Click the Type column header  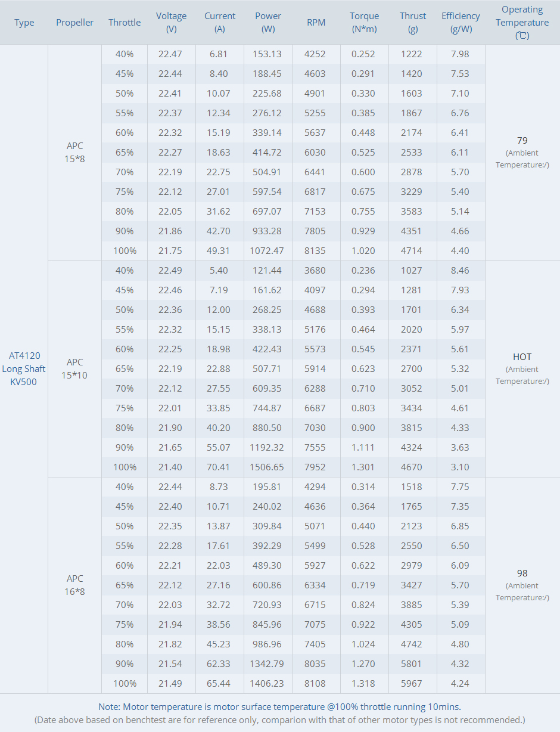[x=24, y=23]
